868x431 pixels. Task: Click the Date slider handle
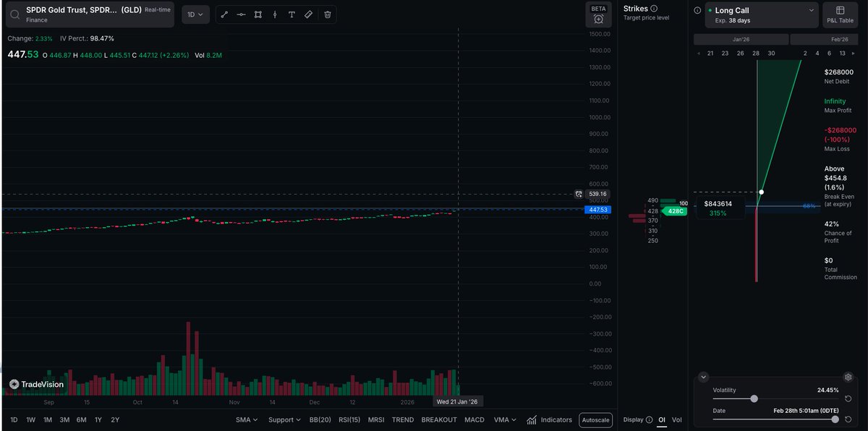[x=835, y=419]
